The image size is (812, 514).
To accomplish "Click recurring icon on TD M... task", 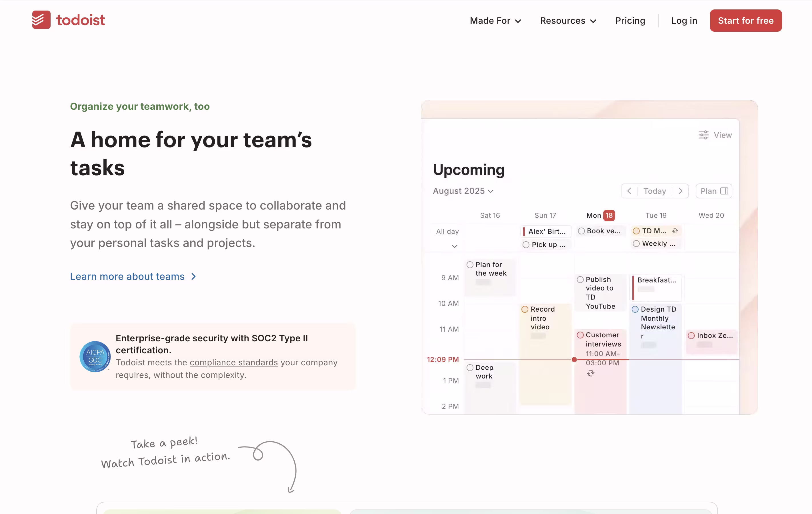I will click(675, 231).
